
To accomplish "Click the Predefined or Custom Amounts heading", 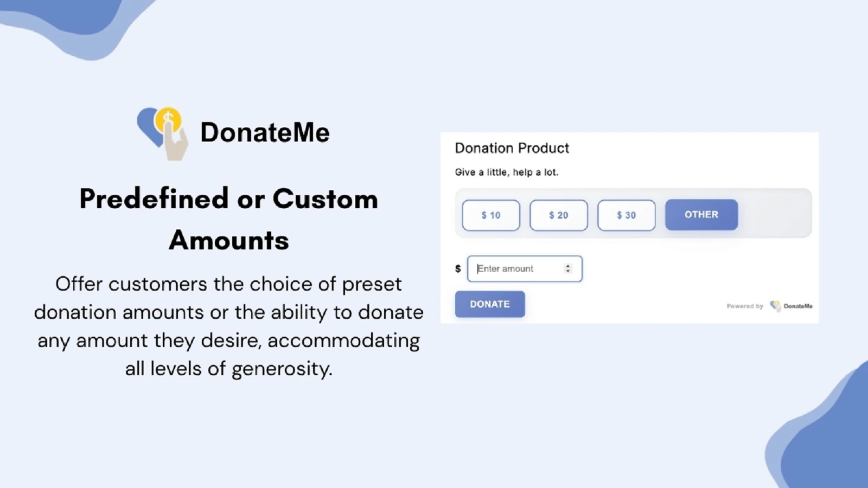I will coord(228,219).
